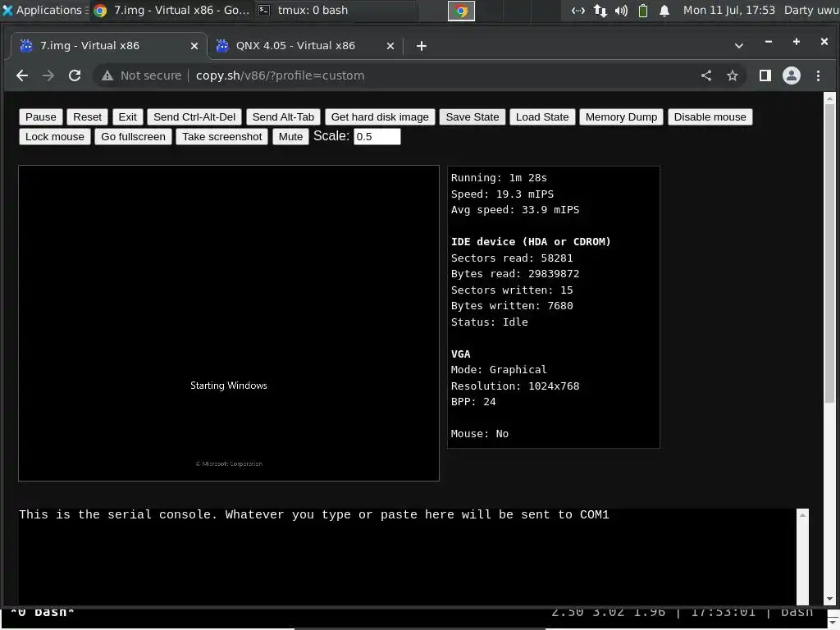840x630 pixels.
Task: Click the browser forward arrow
Action: tap(48, 75)
